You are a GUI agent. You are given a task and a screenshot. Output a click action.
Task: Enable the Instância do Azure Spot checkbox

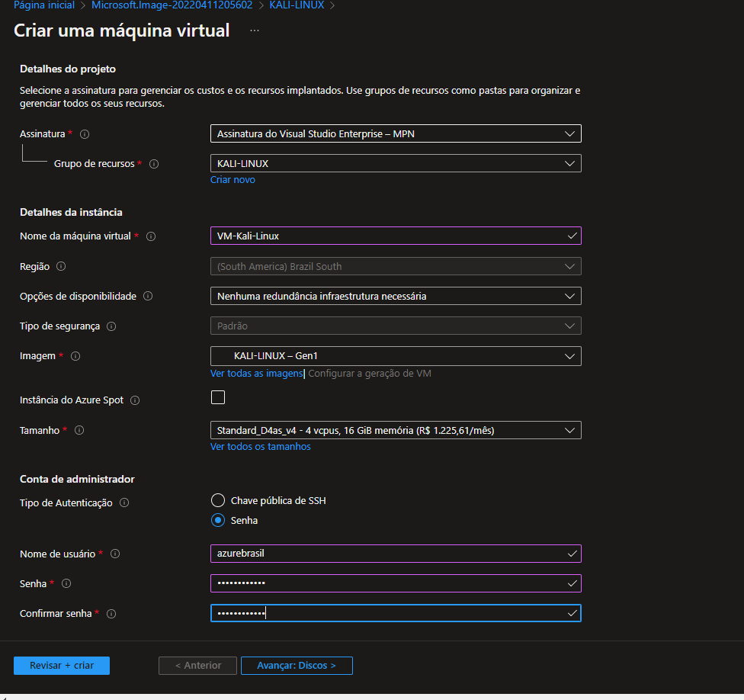[218, 397]
